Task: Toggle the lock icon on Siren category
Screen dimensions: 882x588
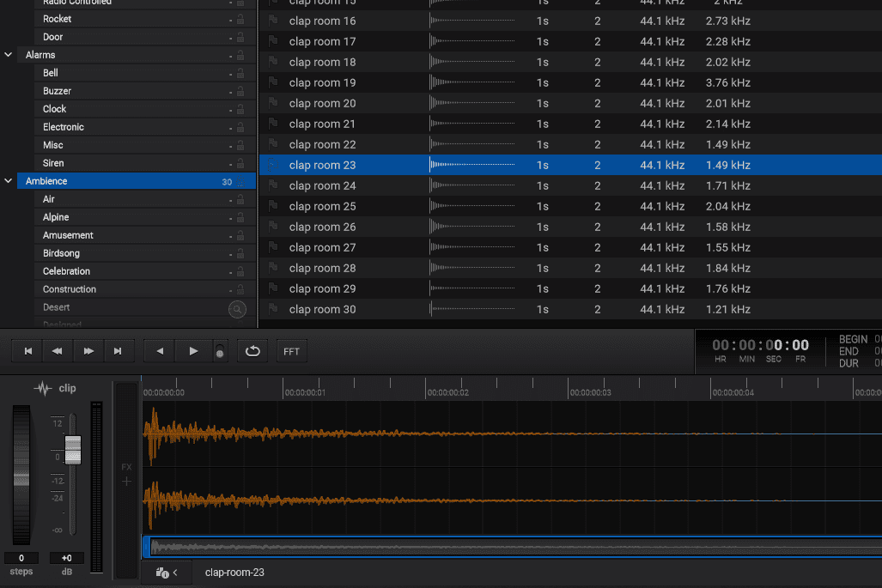Action: 240,163
